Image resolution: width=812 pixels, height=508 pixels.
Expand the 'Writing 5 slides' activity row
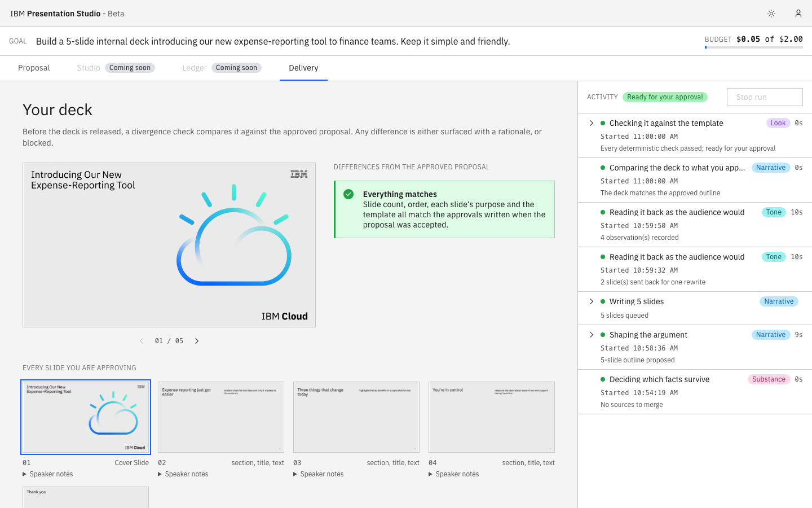pos(592,301)
